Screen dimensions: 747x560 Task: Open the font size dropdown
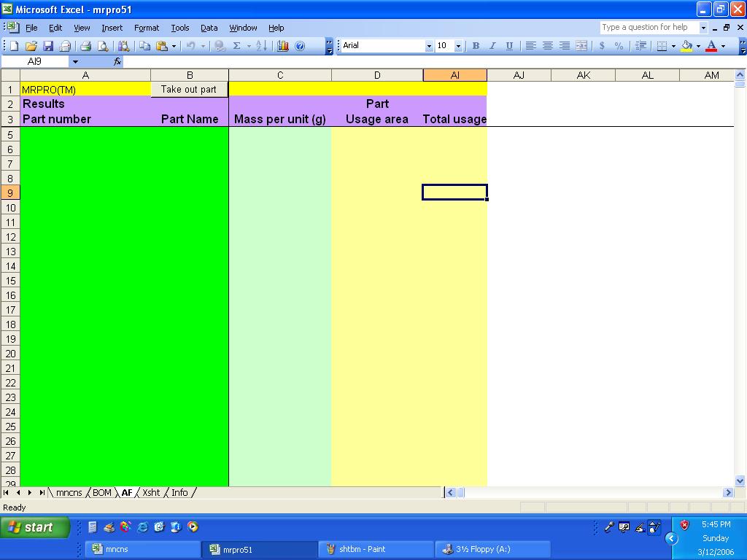point(458,46)
